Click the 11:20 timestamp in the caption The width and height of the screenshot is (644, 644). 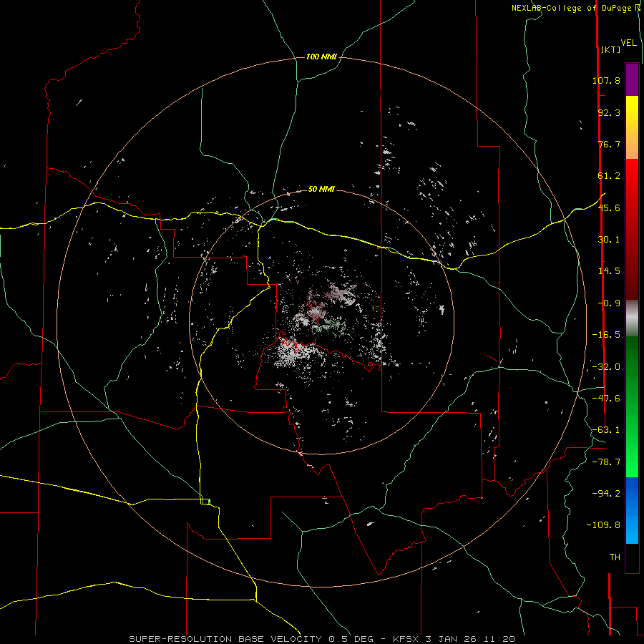[500, 639]
